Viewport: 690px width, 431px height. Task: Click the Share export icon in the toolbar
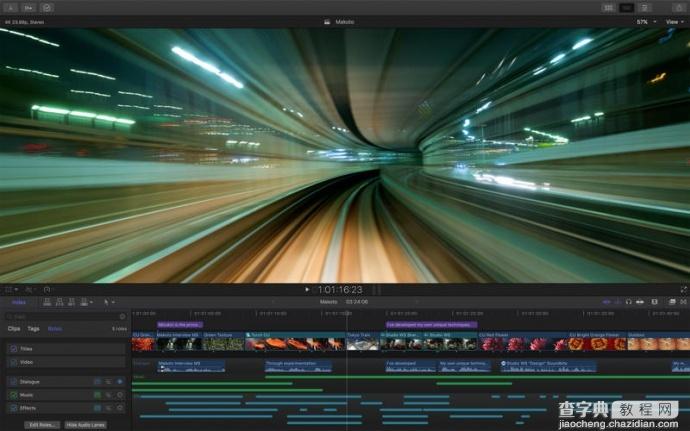point(679,7)
